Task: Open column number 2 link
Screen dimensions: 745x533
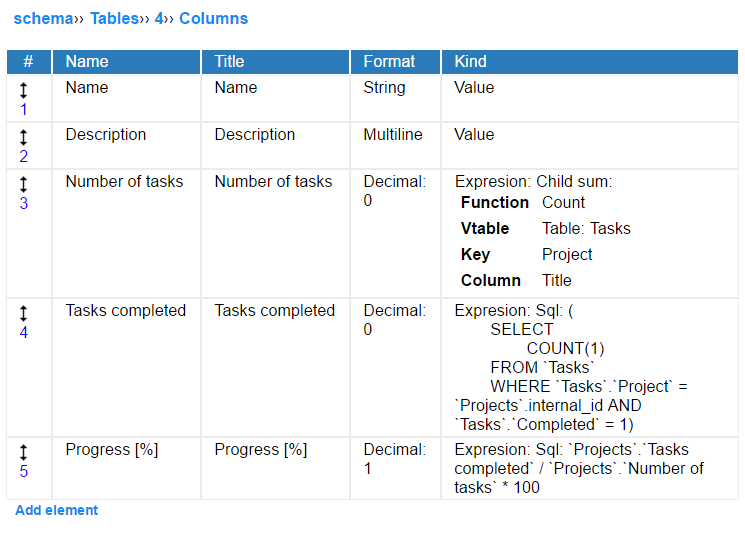Action: coord(23,156)
